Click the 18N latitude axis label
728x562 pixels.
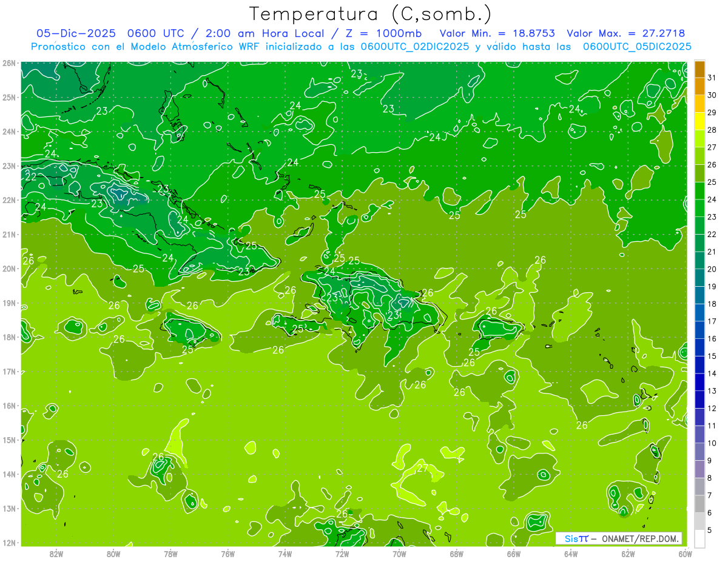point(8,337)
